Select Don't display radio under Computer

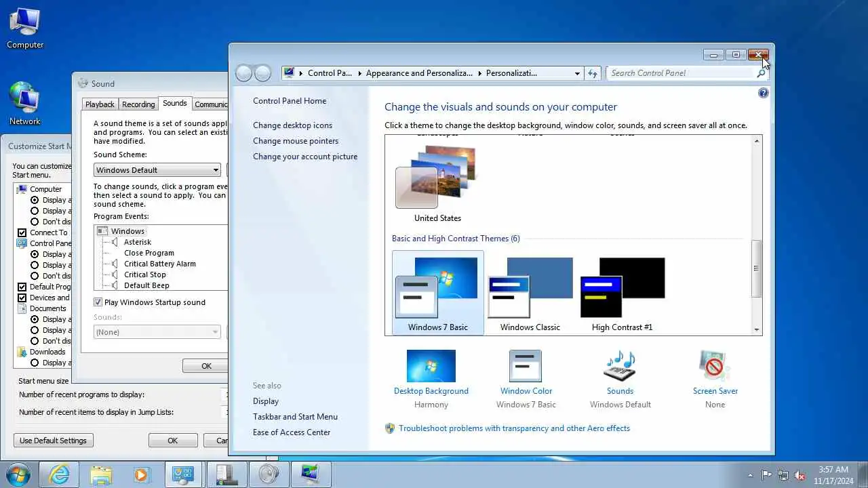(35, 222)
